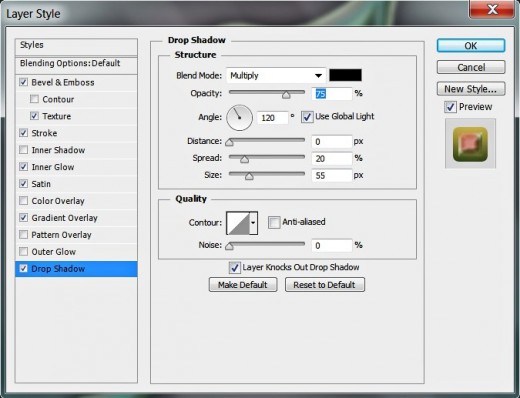This screenshot has width=520, height=398.
Task: Click the Spread value field
Action: (x=332, y=158)
